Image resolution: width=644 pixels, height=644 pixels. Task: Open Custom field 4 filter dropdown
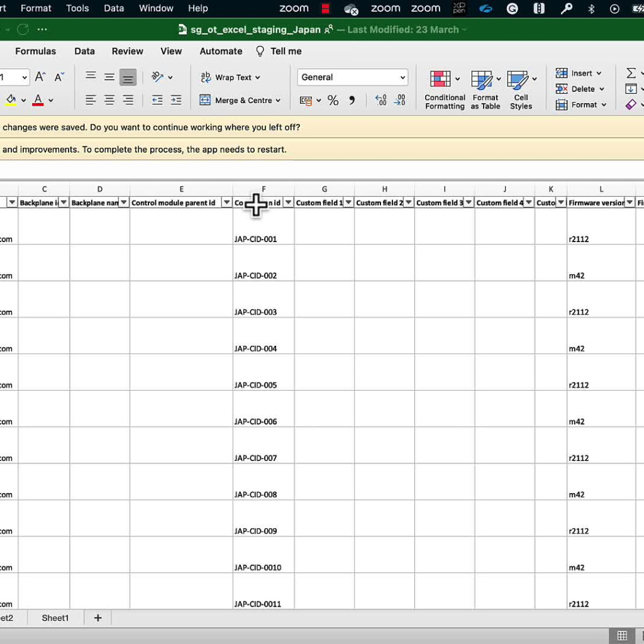tap(528, 202)
